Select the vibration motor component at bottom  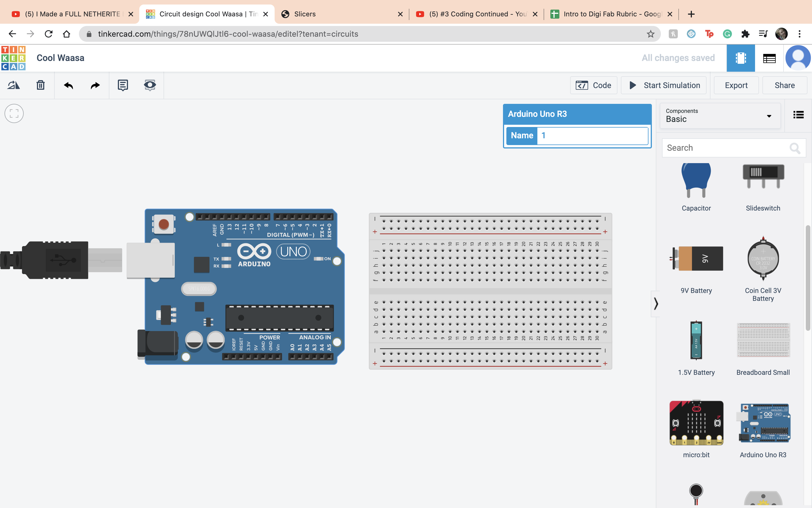tap(696, 494)
